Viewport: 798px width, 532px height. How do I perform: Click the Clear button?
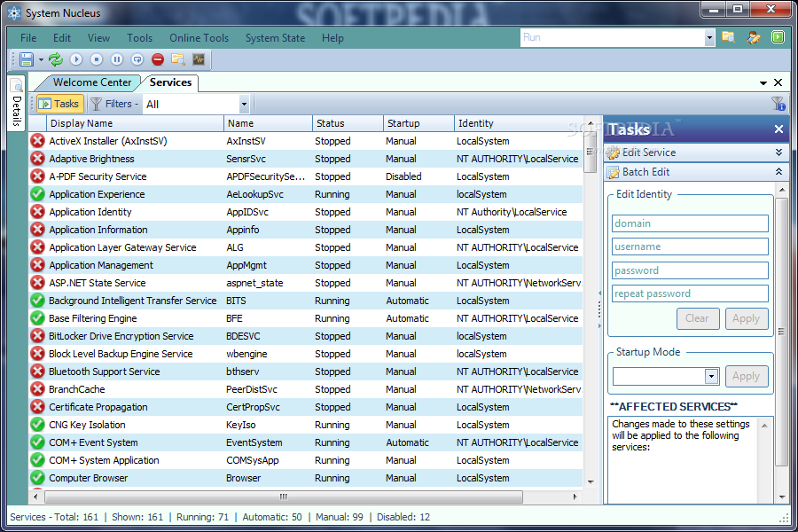click(x=698, y=318)
